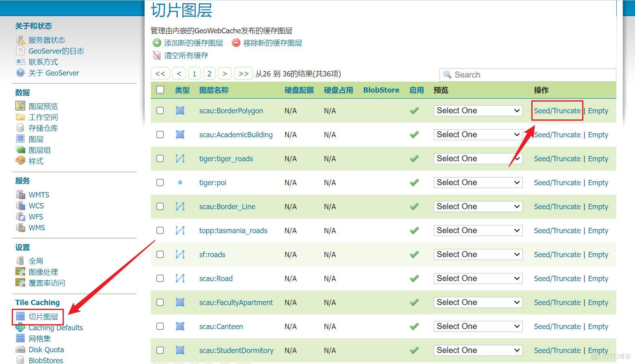
Task: Open preview dropdown for scau:Canteen
Action: tap(478, 326)
